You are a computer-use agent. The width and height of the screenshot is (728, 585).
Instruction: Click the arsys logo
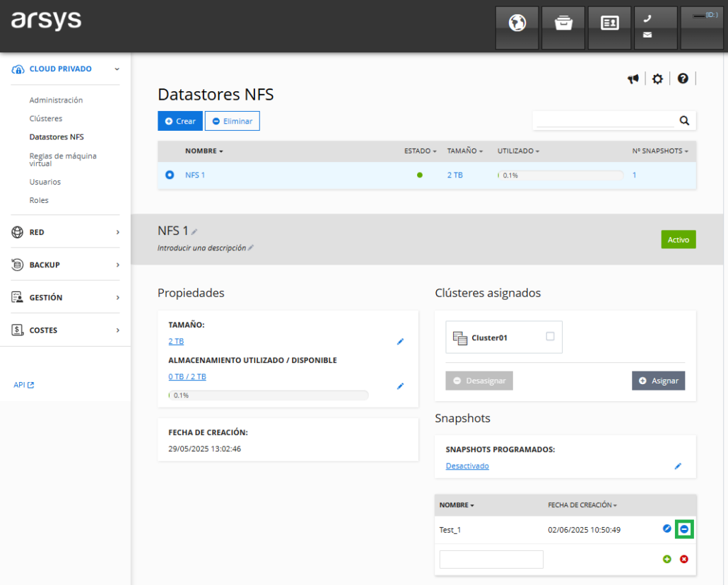pyautogui.click(x=47, y=21)
